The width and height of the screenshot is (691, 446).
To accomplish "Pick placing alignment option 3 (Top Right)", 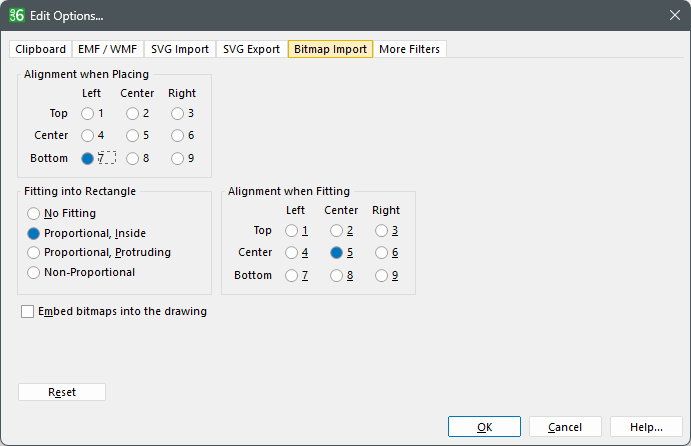I will [x=177, y=113].
